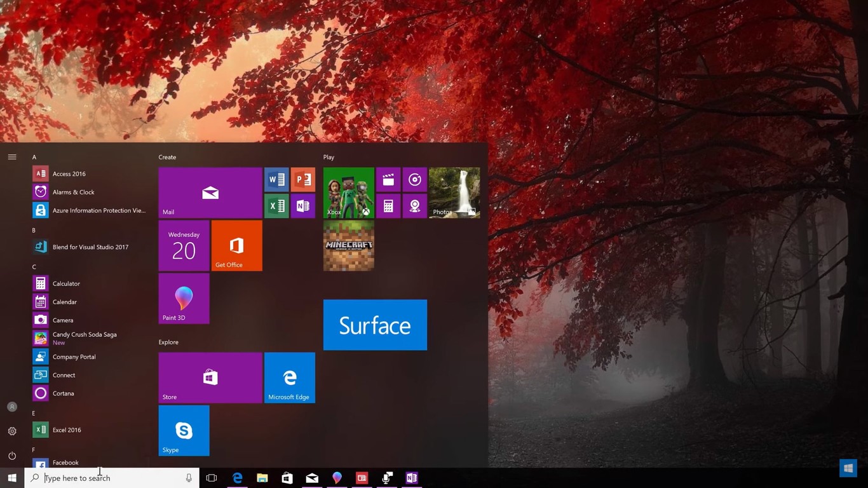This screenshot has width=868, height=488.
Task: Open Candy Crush Soda Saga entry
Action: [89, 338]
